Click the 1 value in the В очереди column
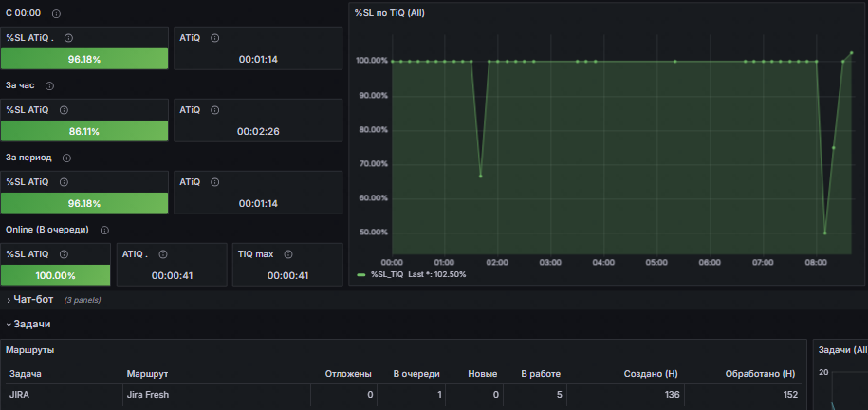Screen dimensions: 868x410 point(439,395)
